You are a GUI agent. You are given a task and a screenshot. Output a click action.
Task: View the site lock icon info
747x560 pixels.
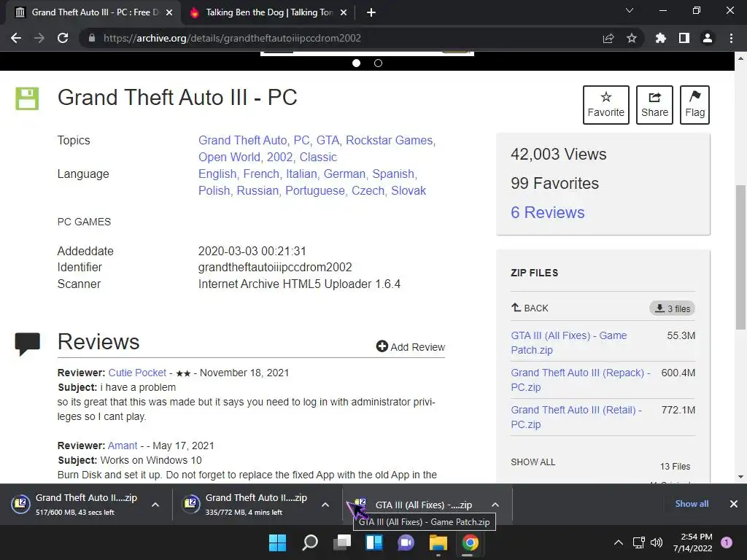tap(91, 38)
